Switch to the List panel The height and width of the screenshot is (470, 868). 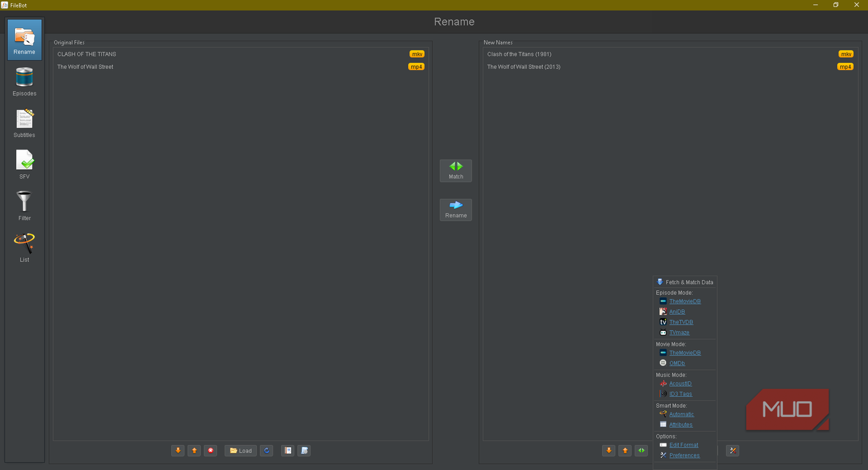coord(25,248)
